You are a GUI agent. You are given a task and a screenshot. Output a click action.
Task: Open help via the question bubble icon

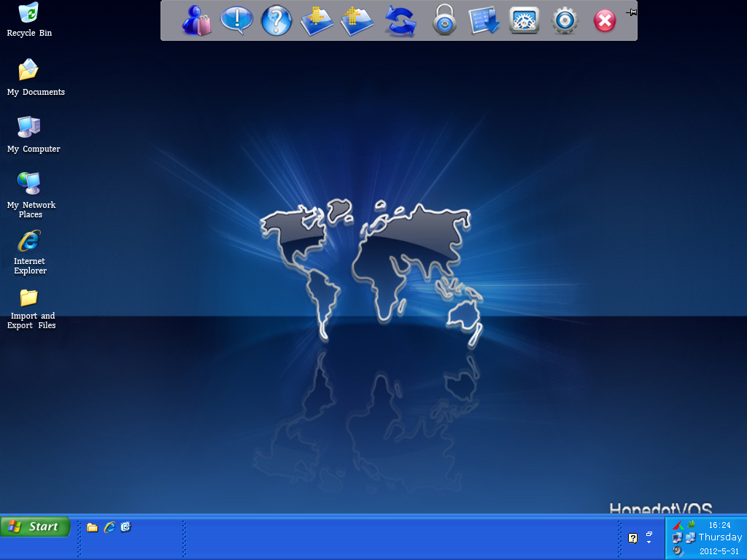coord(276,20)
